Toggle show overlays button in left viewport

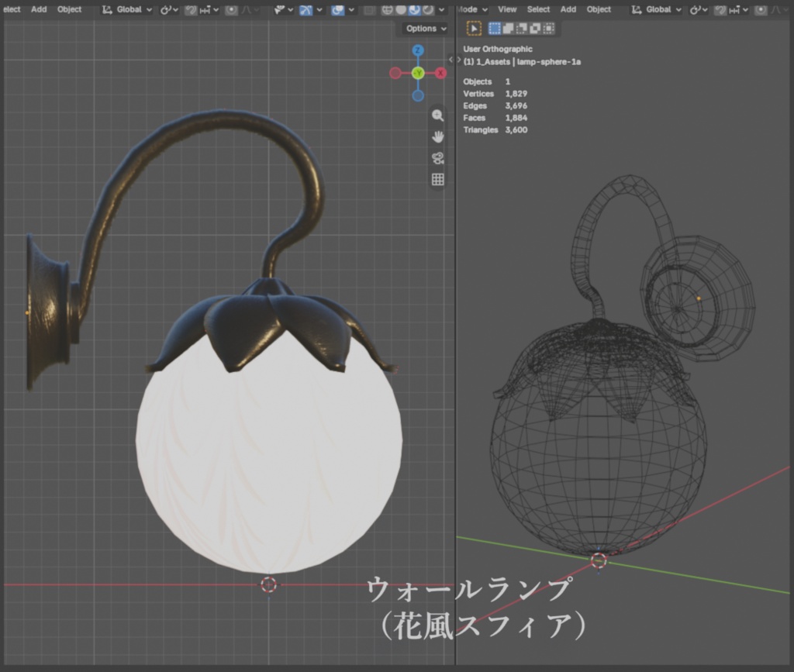338,9
